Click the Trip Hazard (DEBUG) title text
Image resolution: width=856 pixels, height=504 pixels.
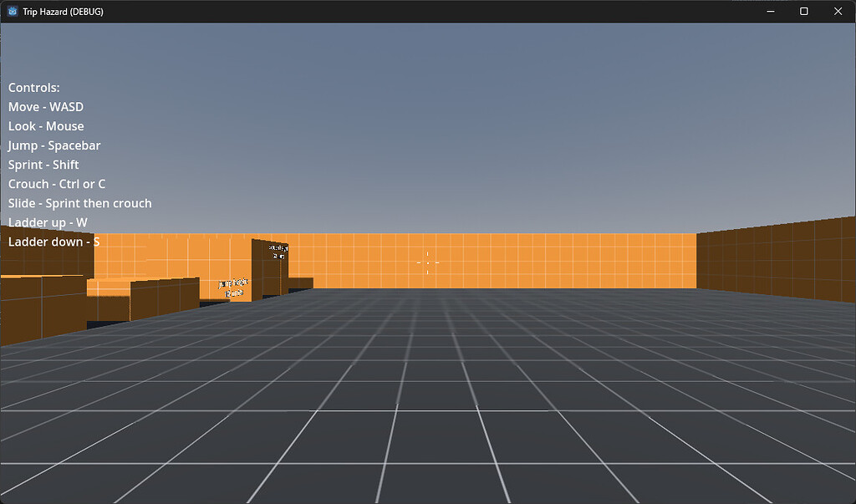[63, 12]
